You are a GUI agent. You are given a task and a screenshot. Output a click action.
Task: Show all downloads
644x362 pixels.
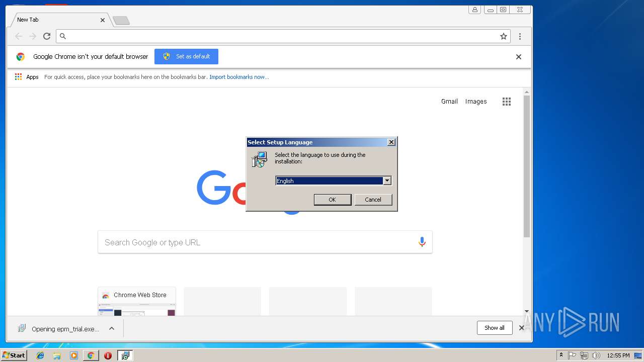[x=495, y=328]
